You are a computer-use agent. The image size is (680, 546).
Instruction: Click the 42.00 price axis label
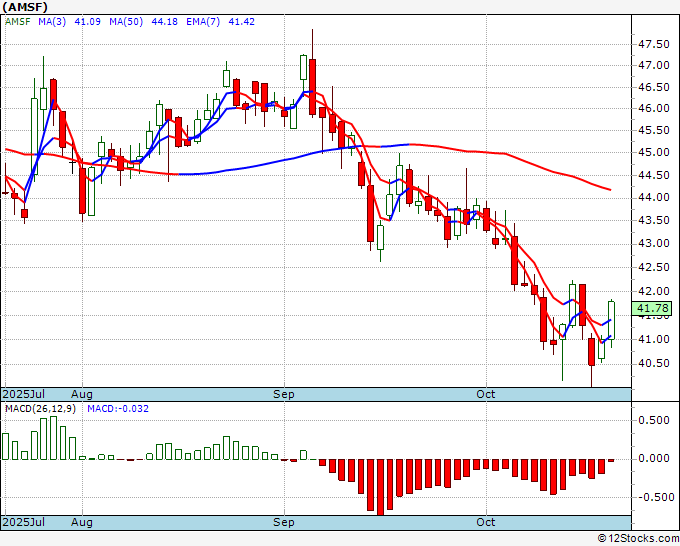click(x=654, y=291)
